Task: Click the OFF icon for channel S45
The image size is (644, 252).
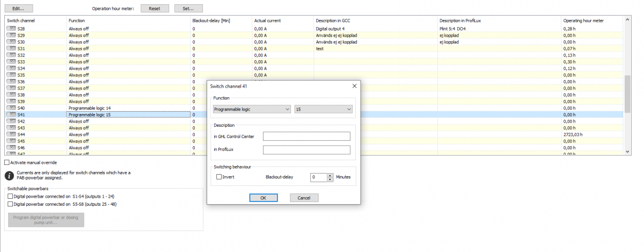Action: pyautogui.click(x=11, y=141)
